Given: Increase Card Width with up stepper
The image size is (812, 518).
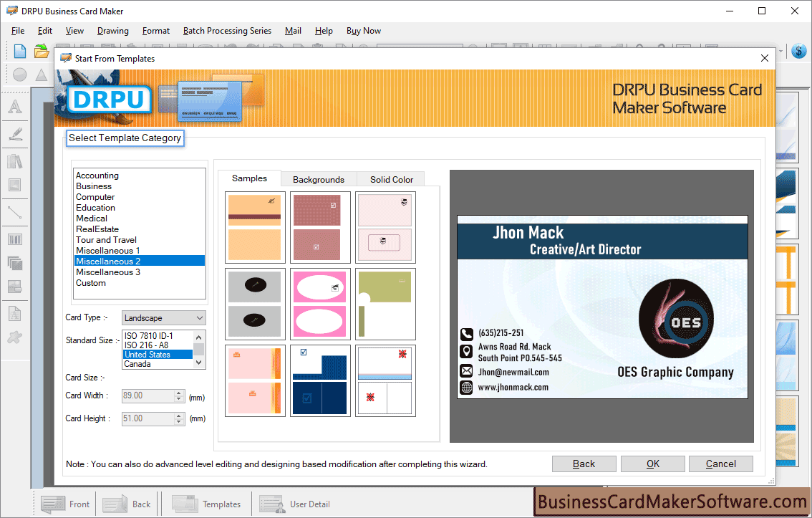Looking at the screenshot, I should coord(179,393).
